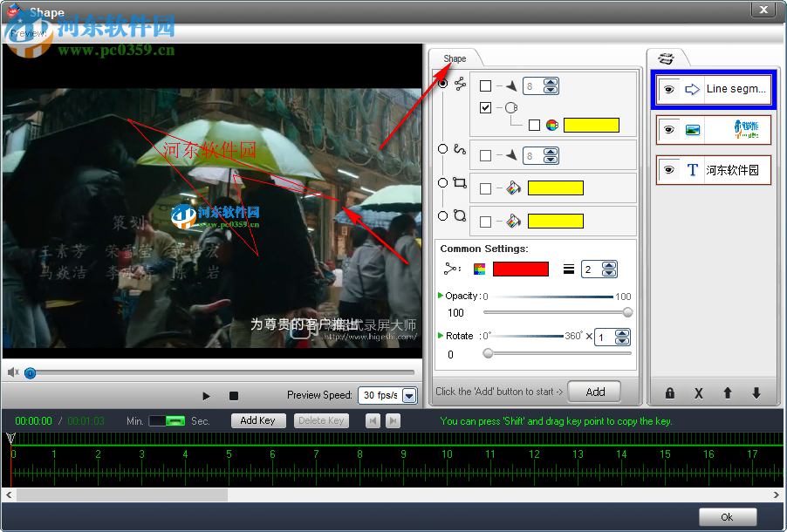Click the red line color swatch
This screenshot has height=532, width=787.
[520, 269]
